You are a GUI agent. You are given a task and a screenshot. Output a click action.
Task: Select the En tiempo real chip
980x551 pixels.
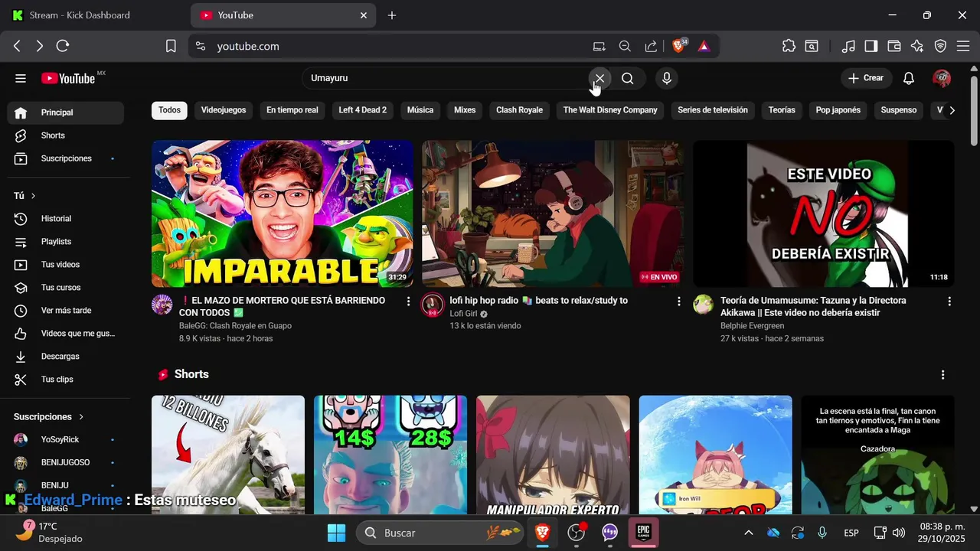click(292, 110)
